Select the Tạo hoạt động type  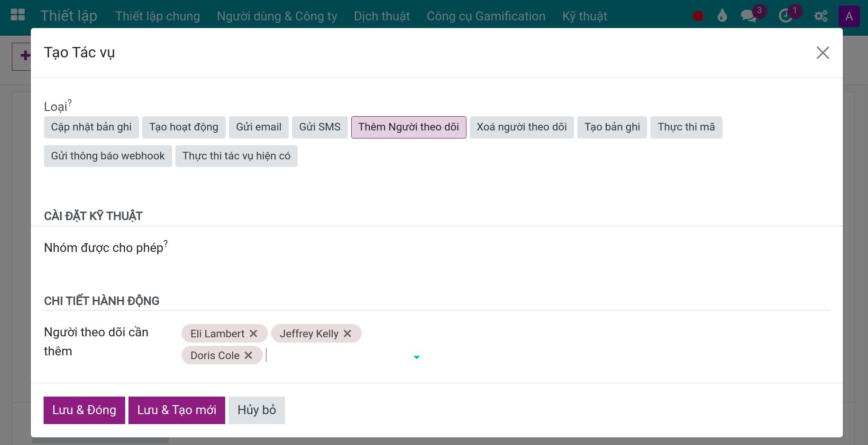[x=184, y=127]
